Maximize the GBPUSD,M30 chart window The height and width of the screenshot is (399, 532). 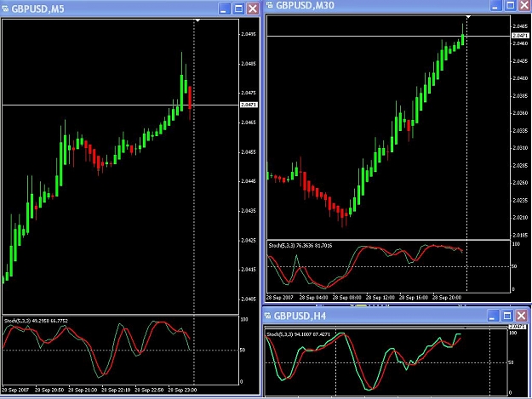[511, 5]
